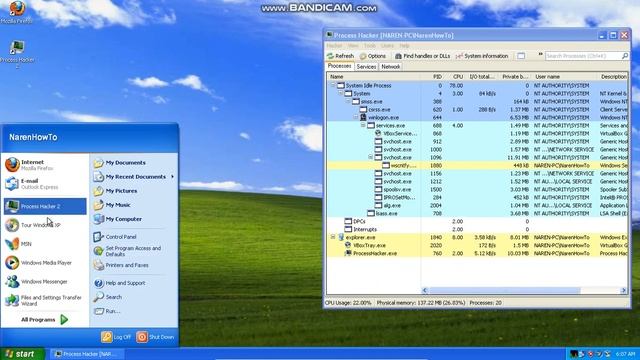640x360 pixels.
Task: Collapse the System Idle Process tree node
Action: tap(333, 85)
